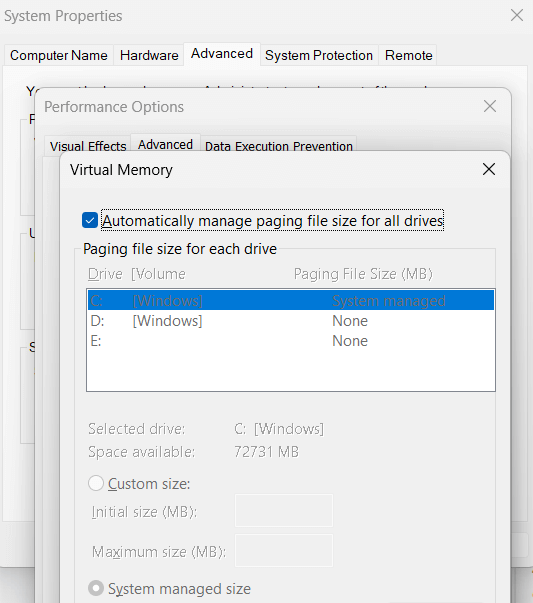Select the Custom size radio button
533x603 pixels.
coord(96,483)
